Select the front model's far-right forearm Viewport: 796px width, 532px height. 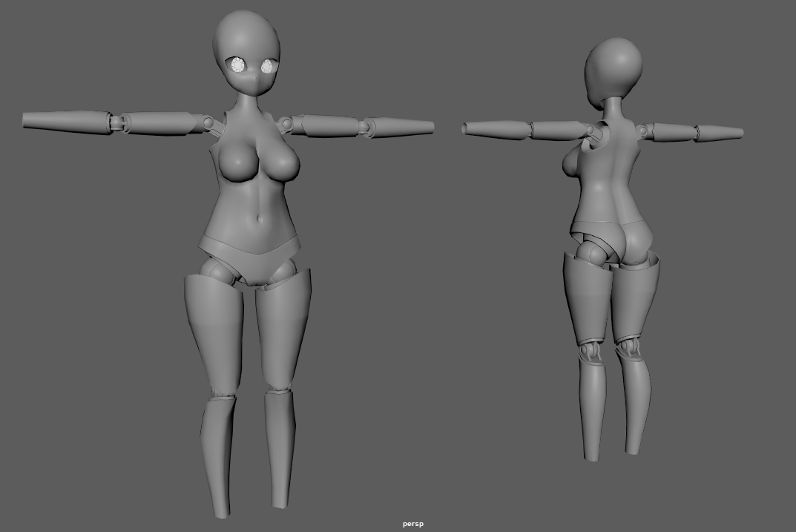pos(401,128)
